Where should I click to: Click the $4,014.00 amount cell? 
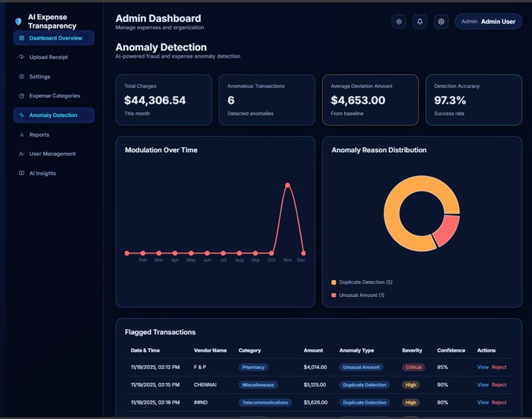click(x=316, y=367)
